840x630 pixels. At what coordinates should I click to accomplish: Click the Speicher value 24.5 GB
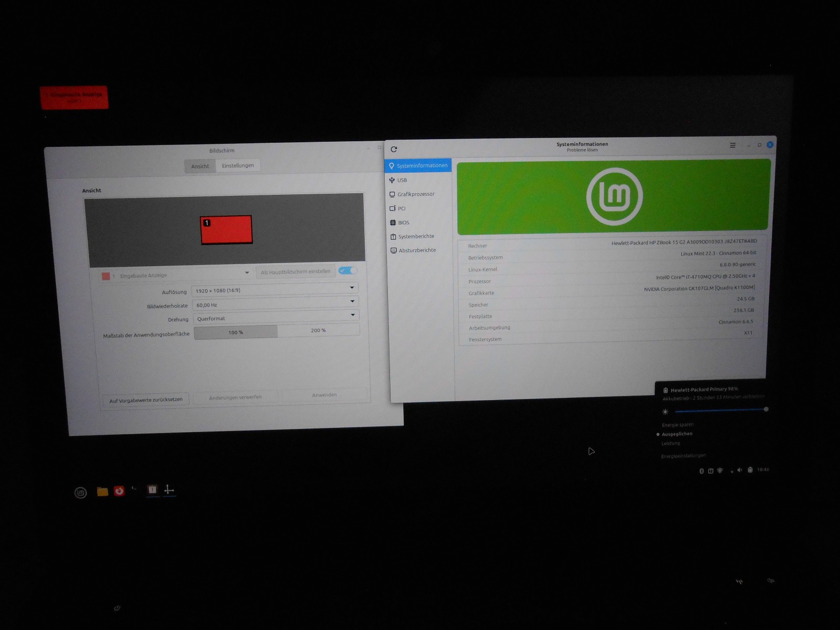pos(745,299)
